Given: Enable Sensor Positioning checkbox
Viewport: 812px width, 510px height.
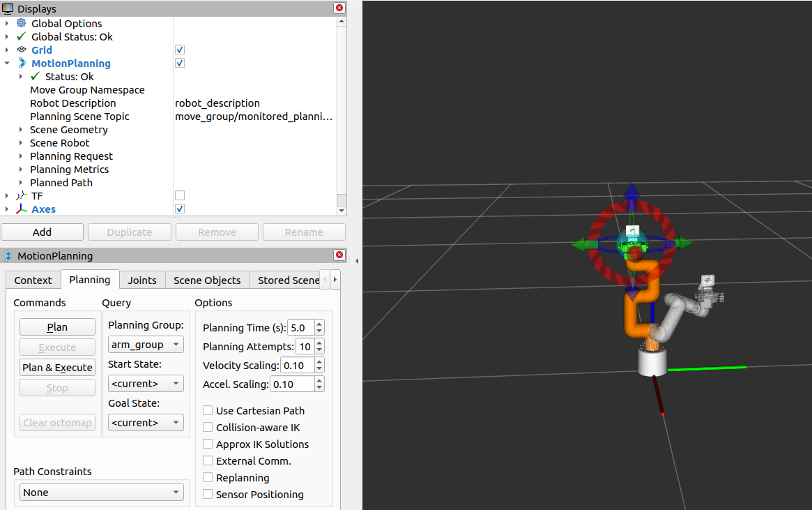Looking at the screenshot, I should pos(208,495).
